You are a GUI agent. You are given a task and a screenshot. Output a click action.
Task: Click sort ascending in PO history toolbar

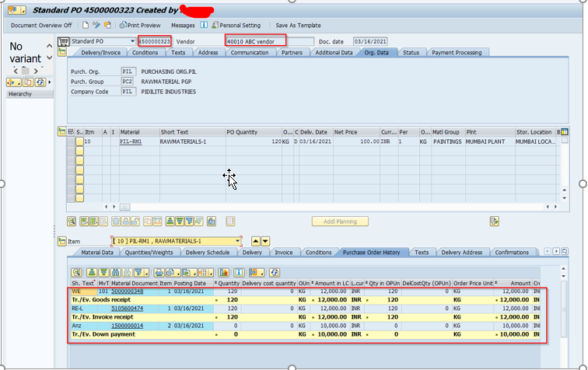point(92,273)
